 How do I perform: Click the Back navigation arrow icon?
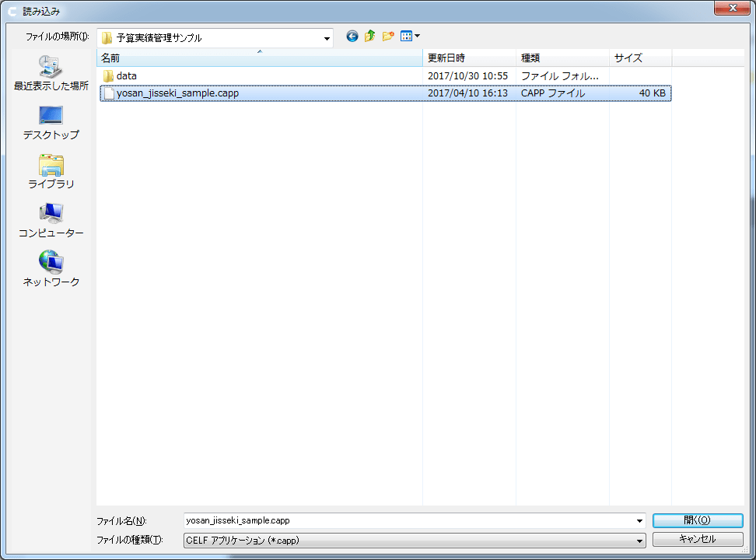(x=352, y=37)
